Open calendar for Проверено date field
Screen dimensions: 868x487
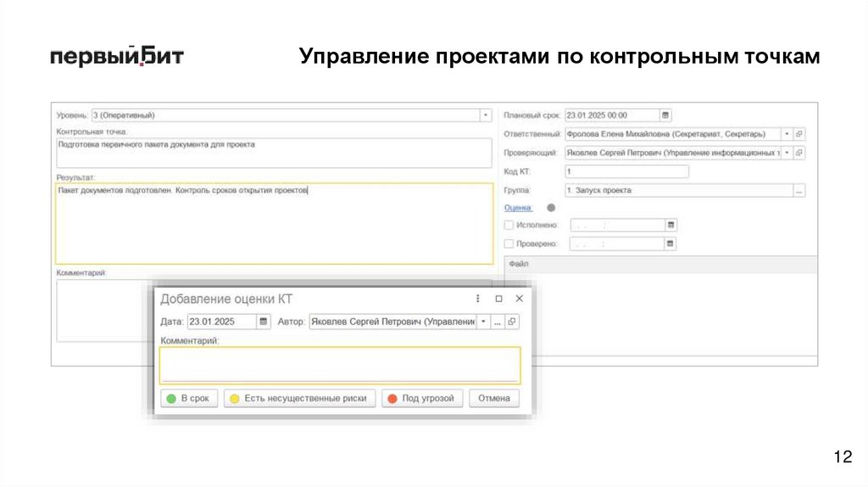click(670, 244)
